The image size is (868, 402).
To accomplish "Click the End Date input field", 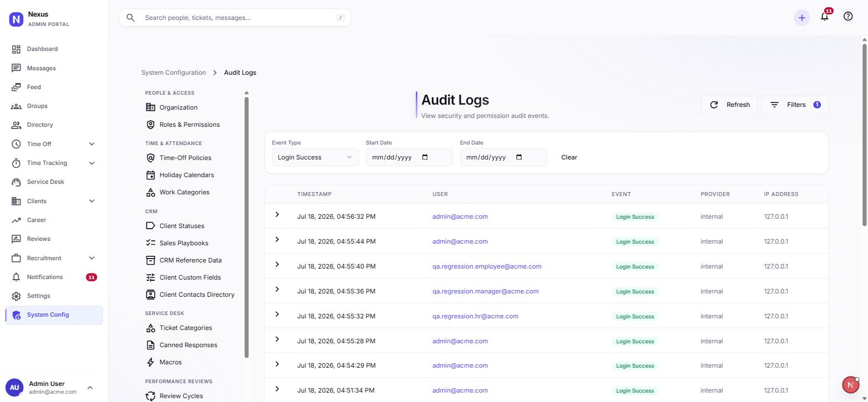I will [x=503, y=157].
